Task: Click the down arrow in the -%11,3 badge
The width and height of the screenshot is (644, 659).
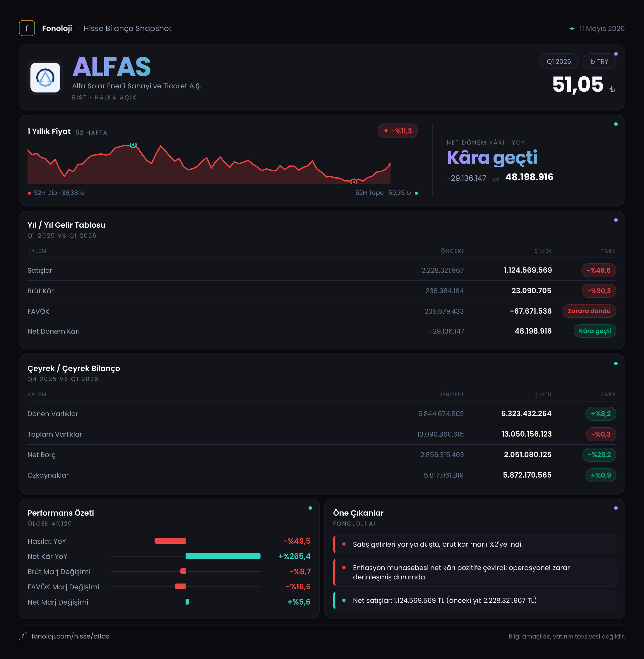Action: click(x=386, y=131)
